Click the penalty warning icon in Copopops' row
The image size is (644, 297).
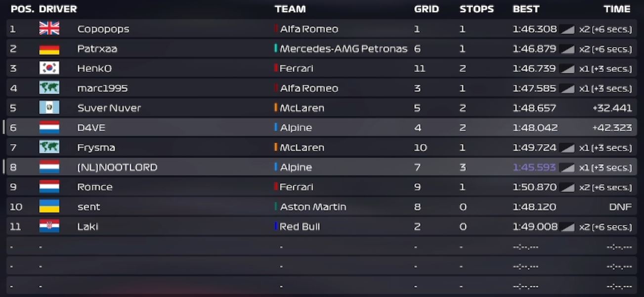click(567, 29)
